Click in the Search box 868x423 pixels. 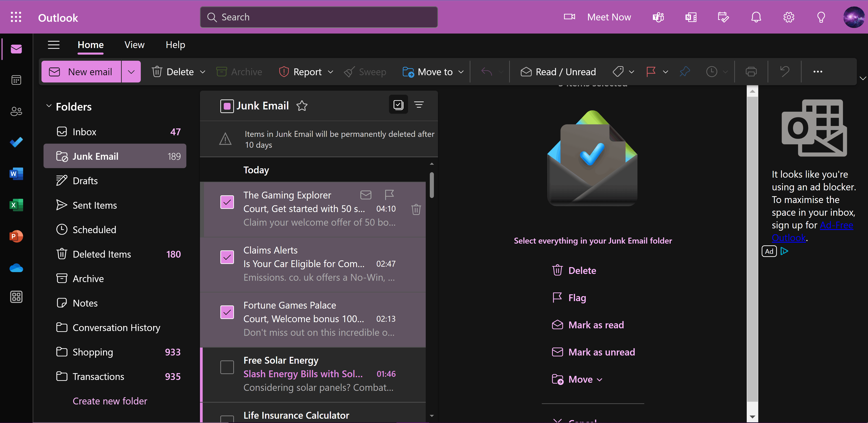point(319,17)
